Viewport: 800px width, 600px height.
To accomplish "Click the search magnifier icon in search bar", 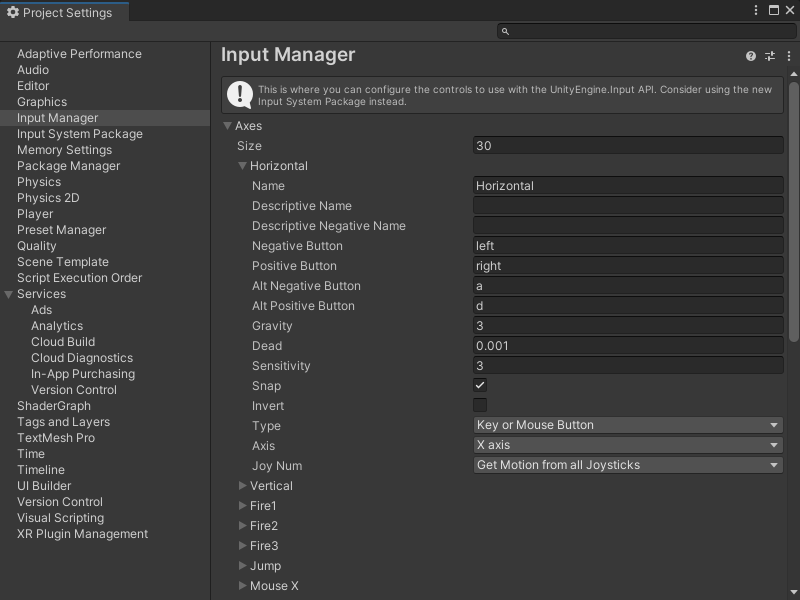I will [x=506, y=31].
